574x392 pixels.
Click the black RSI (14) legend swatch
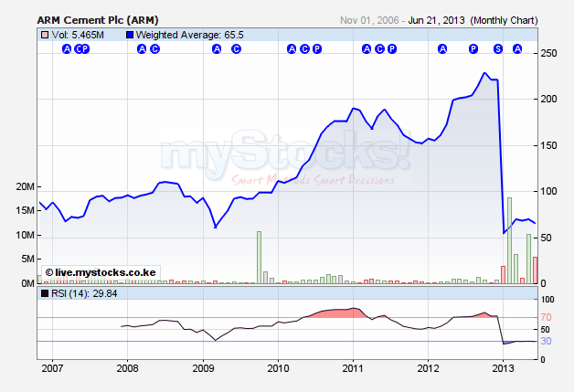pos(45,293)
